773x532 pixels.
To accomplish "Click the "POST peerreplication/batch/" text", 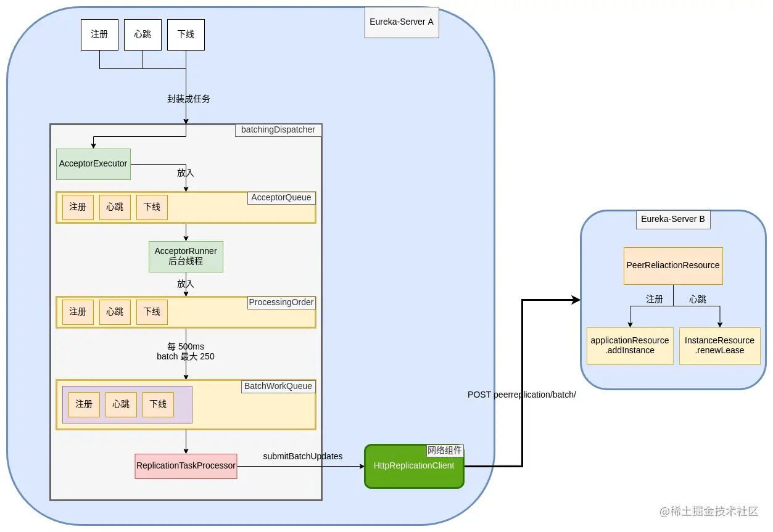I will [522, 395].
